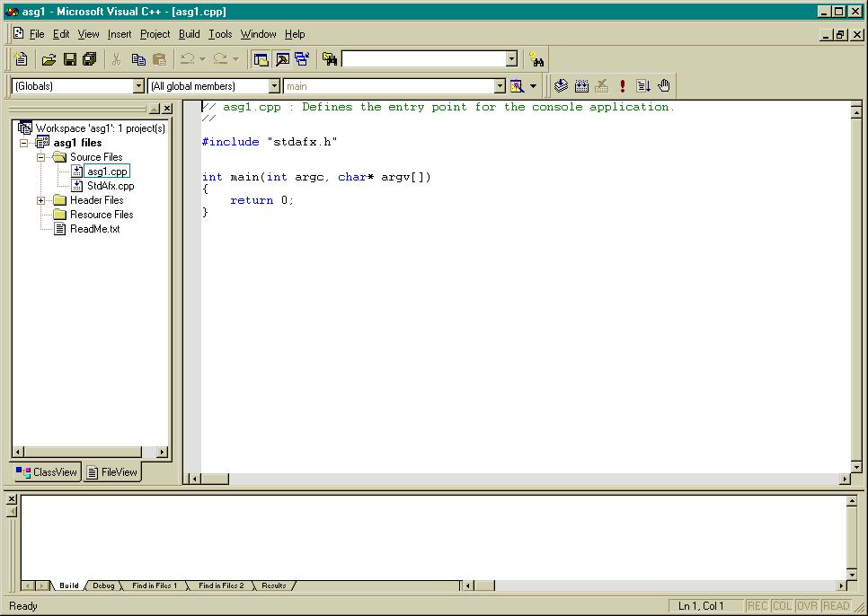Viewport: 868px width, 616px height.
Task: Open the Project menu
Action: pos(155,34)
